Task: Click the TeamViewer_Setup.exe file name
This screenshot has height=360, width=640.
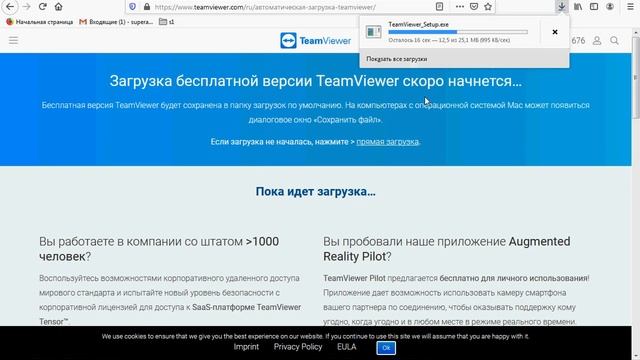Action: pyautogui.click(x=418, y=24)
